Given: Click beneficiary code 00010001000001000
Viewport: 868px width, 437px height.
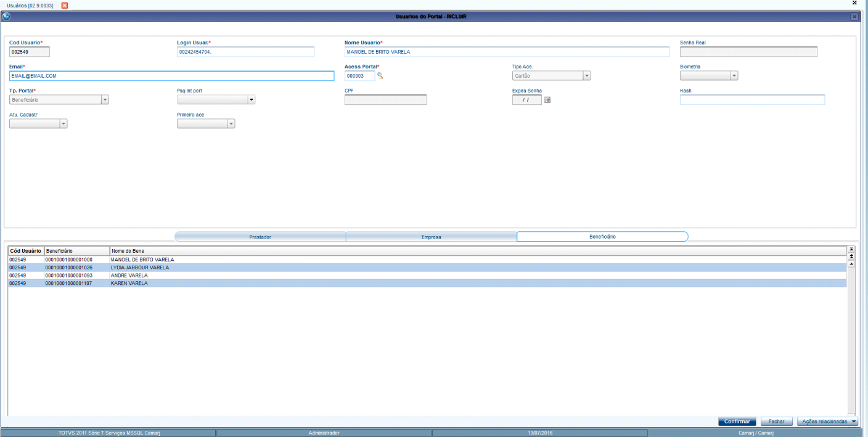Looking at the screenshot, I should [69, 259].
